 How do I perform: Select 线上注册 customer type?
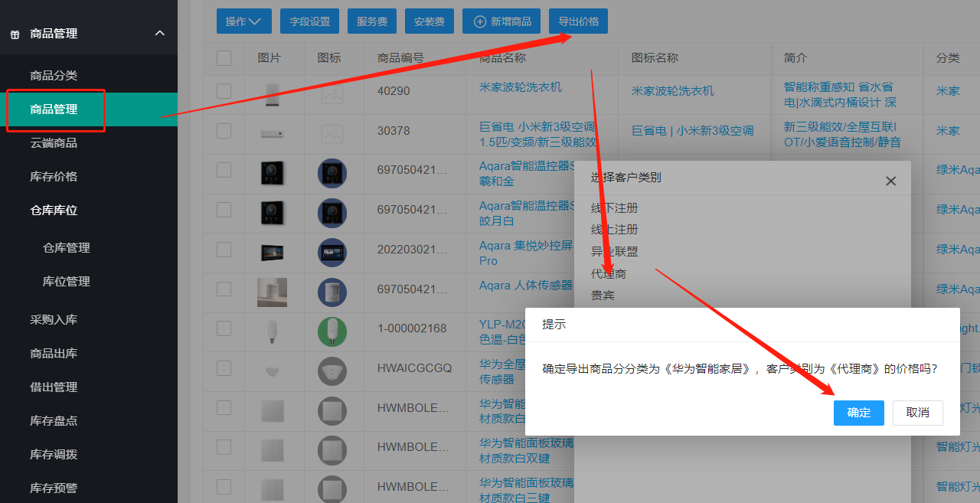(614, 230)
